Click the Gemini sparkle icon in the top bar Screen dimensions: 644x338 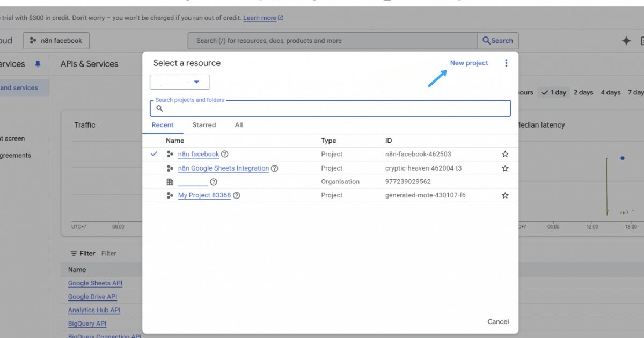[x=626, y=40]
